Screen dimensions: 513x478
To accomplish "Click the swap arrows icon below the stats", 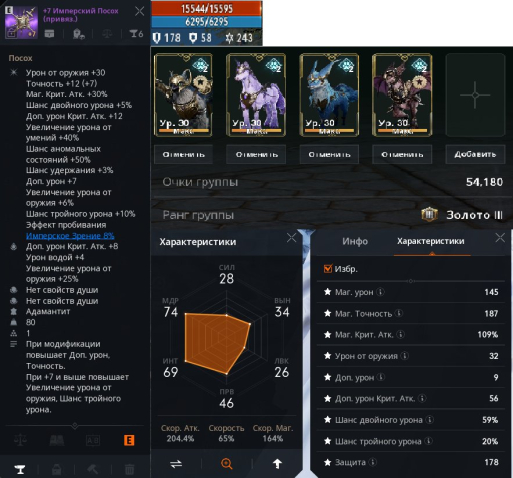I will tap(176, 464).
